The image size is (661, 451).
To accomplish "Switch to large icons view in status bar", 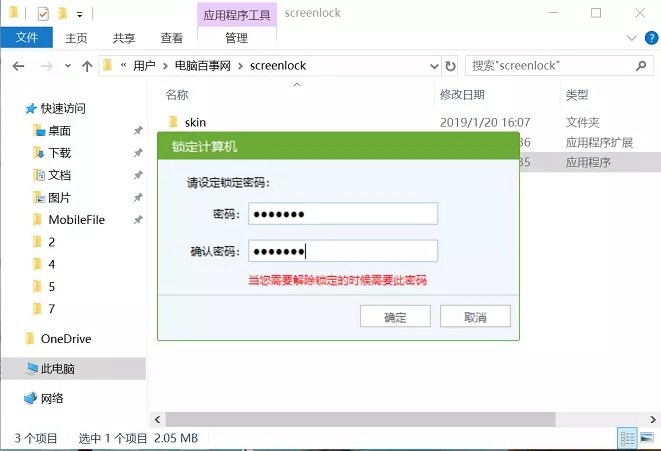I will [x=648, y=438].
